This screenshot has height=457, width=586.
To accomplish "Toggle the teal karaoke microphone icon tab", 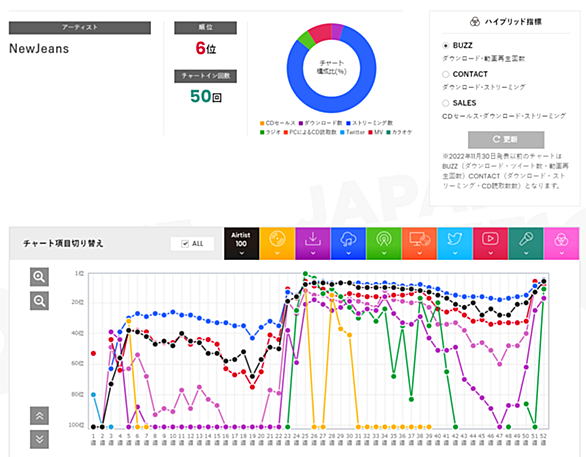I will tap(525, 243).
